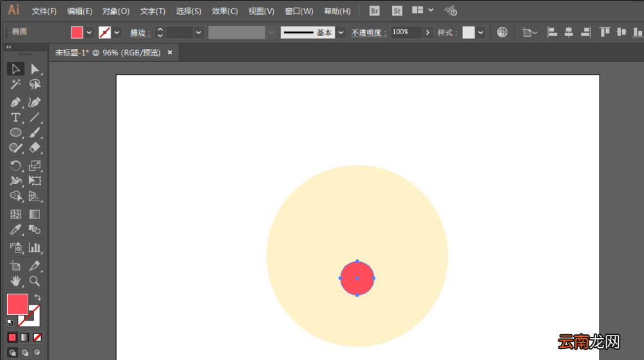Open control bar fill color swatch

(x=77, y=32)
